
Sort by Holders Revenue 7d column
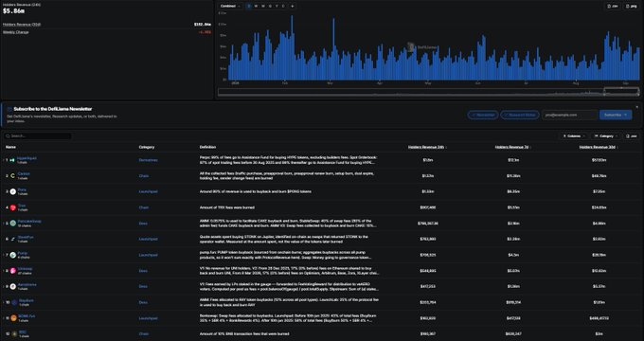click(x=513, y=147)
